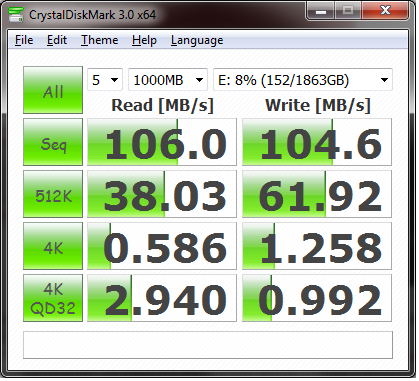Click the 512K read result 38.03

(162, 194)
